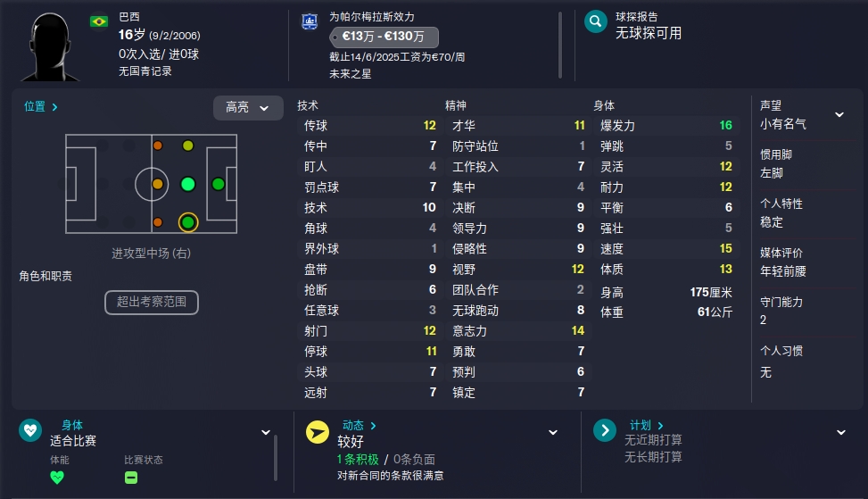The height and width of the screenshot is (499, 868).
Task: Click the yellow morale arrow icon
Action: (318, 432)
